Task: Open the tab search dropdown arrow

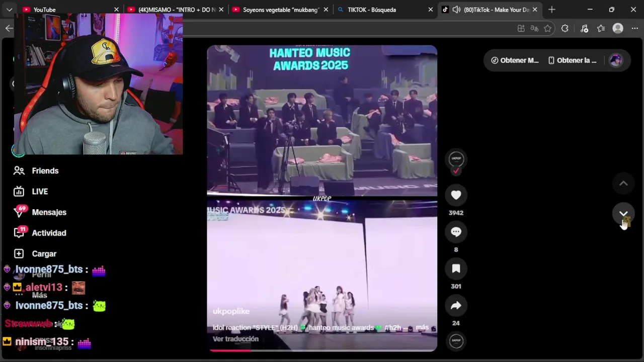Action: coord(9,10)
